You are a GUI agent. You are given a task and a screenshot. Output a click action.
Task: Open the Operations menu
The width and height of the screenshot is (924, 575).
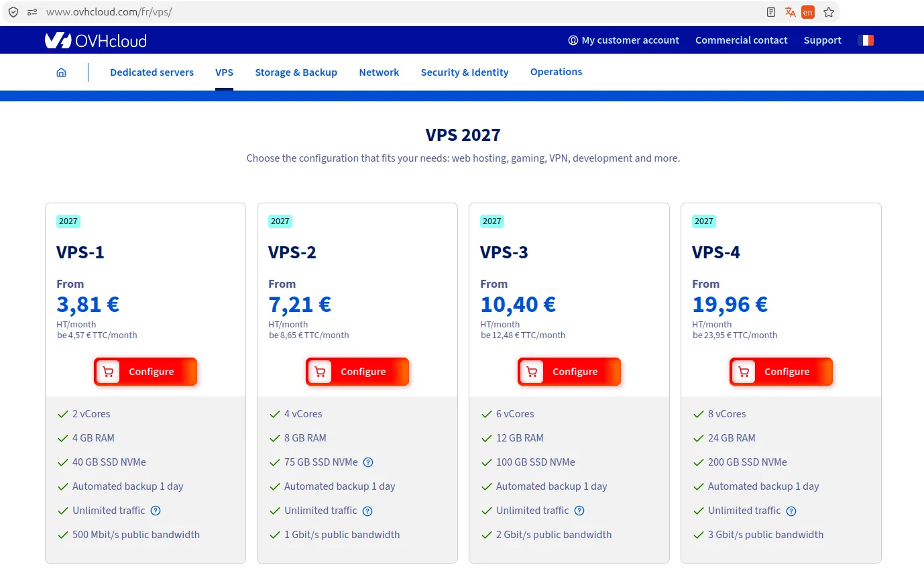tap(556, 72)
